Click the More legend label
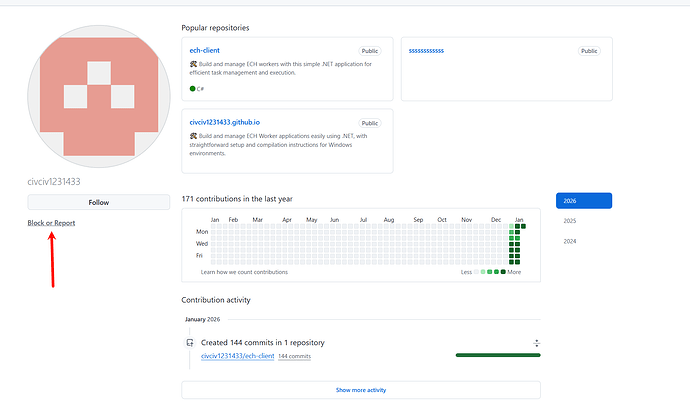 tap(514, 272)
